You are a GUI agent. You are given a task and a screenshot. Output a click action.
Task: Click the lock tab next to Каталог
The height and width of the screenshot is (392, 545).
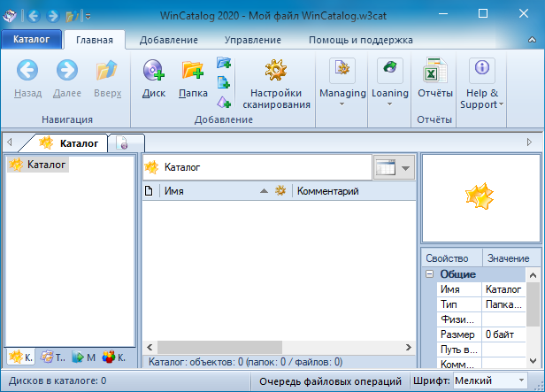pos(126,142)
